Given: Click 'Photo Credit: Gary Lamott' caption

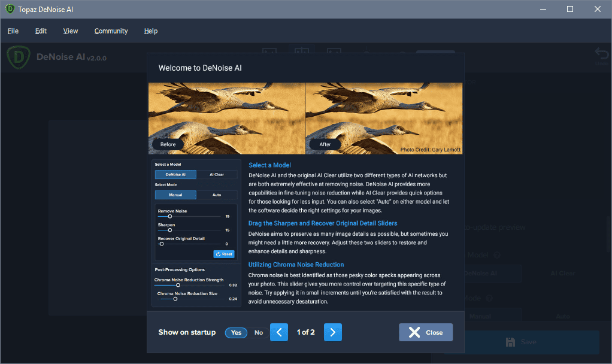Looking at the screenshot, I should tap(430, 150).
